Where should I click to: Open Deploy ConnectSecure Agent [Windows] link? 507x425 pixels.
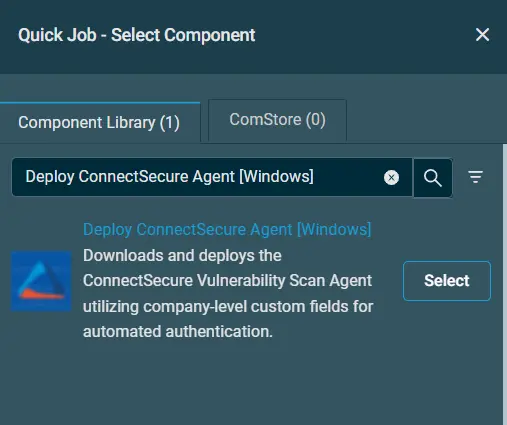(x=227, y=230)
